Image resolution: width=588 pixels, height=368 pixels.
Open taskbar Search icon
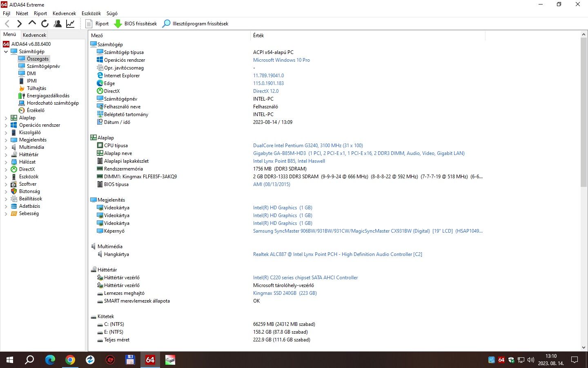click(29, 360)
